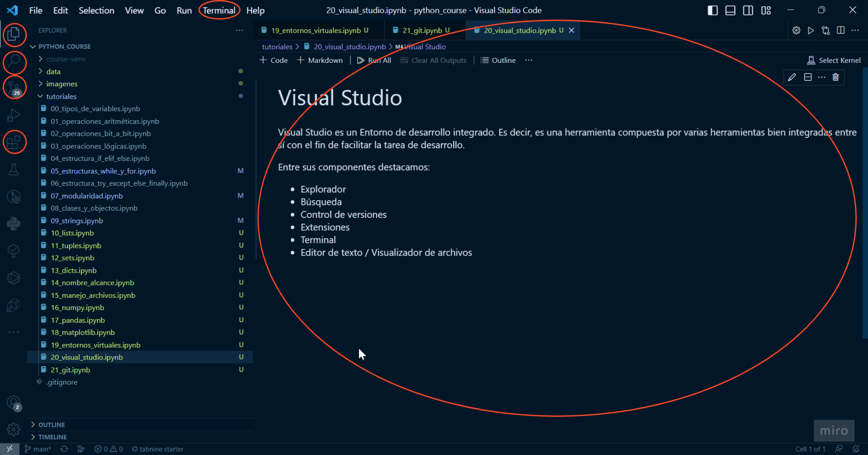This screenshot has height=455, width=868.
Task: Open the Extensions view icon
Action: [x=14, y=142]
